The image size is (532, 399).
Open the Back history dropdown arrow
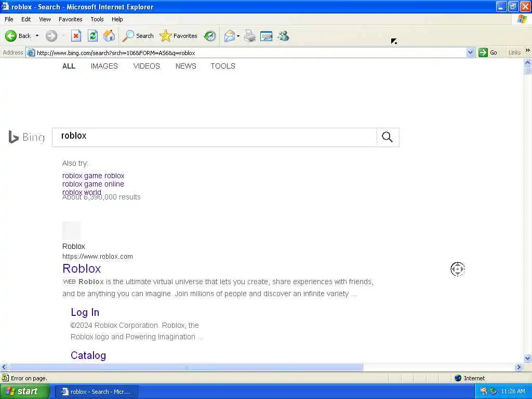[x=37, y=36]
